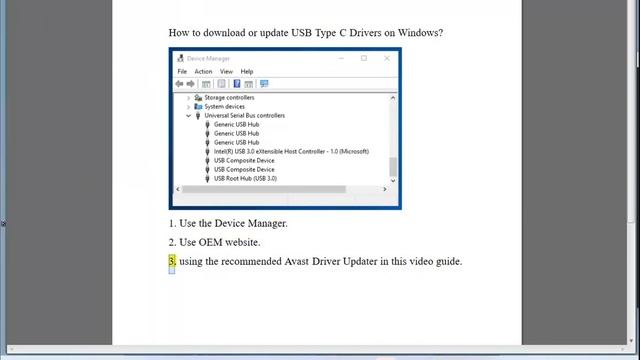The image size is (640, 360).
Task: Click the heading 'How to download or update USB Type C Drivers'
Action: point(306,33)
